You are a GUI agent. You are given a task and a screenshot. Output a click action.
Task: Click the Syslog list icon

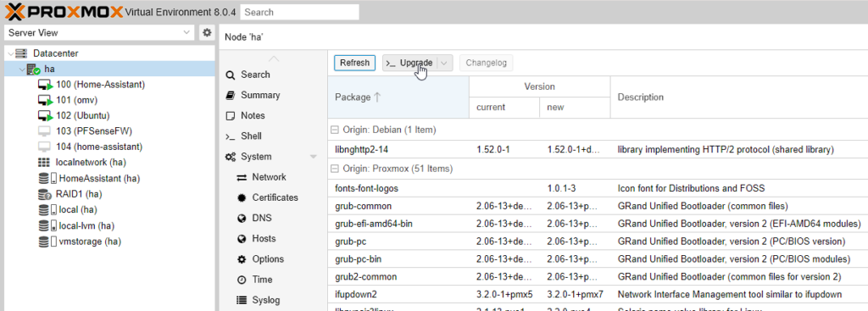coord(242,301)
